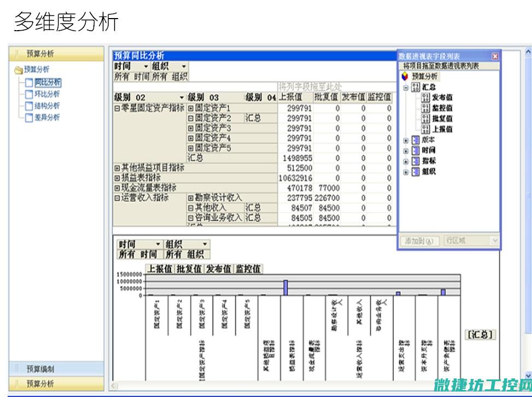The height and width of the screenshot is (397, 532).
Task: Click the 时间 dimension icon in field list
Action: point(416,150)
